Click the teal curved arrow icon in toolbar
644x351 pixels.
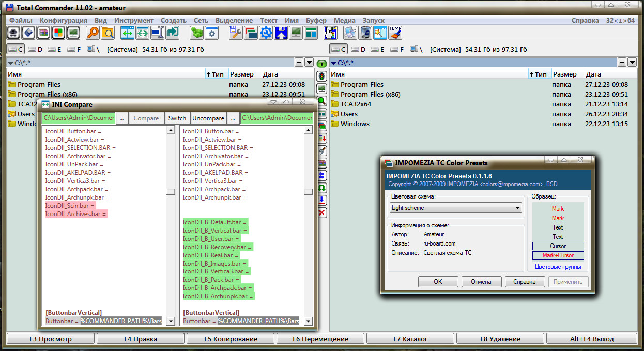[x=172, y=33]
